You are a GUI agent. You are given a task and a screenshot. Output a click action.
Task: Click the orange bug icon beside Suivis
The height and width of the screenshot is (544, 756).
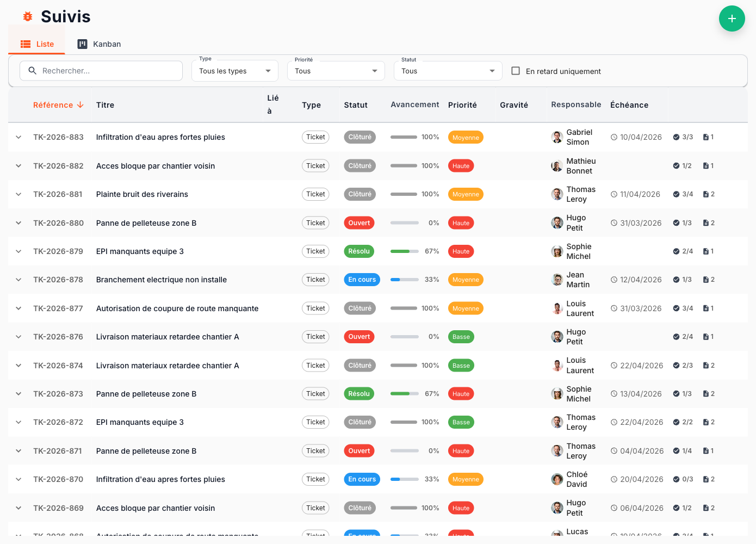click(28, 17)
